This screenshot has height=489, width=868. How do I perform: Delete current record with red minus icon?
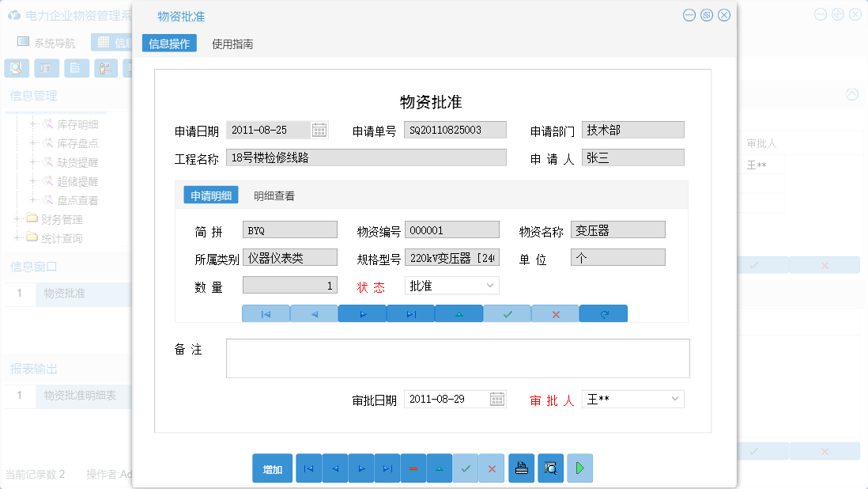[x=413, y=468]
